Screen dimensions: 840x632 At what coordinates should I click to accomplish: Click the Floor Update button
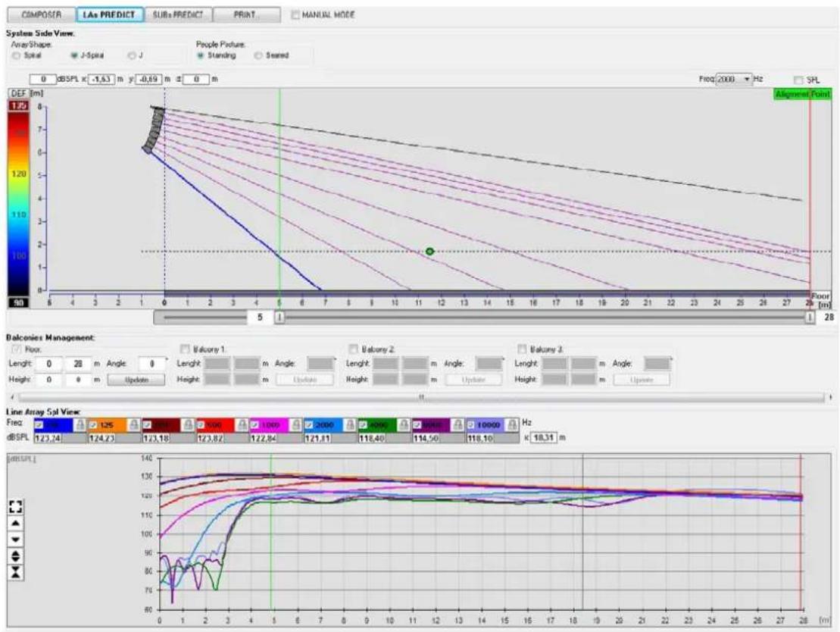click(136, 380)
